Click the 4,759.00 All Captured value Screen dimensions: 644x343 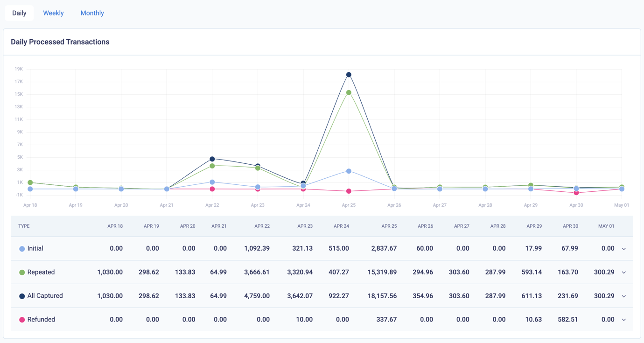click(257, 296)
